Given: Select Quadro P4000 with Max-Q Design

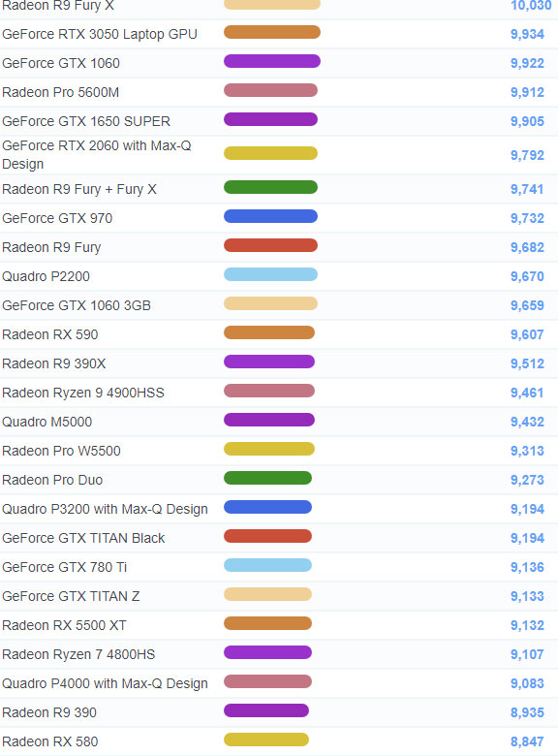Looking at the screenshot, I should pyautogui.click(x=105, y=683).
